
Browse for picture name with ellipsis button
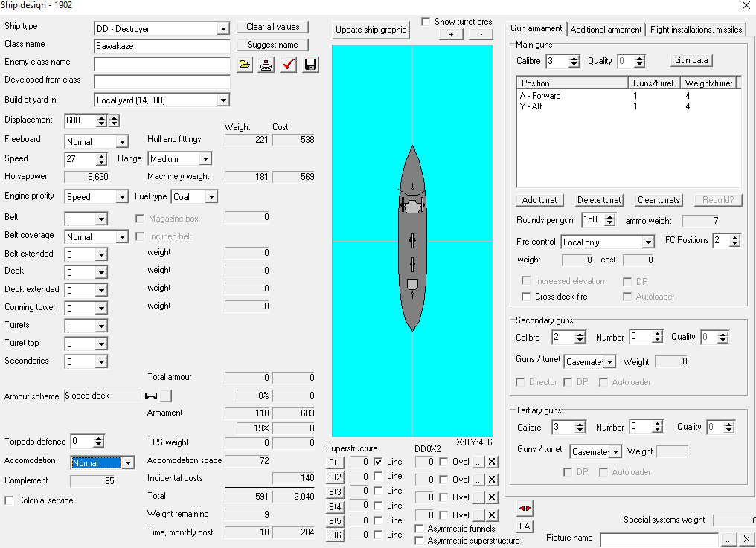click(729, 539)
